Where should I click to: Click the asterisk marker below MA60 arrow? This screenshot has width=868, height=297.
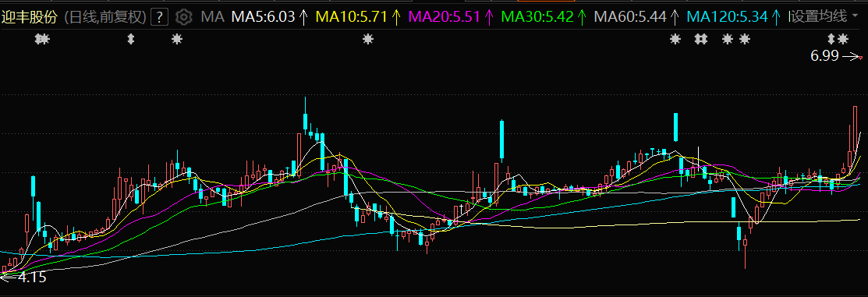(x=675, y=39)
